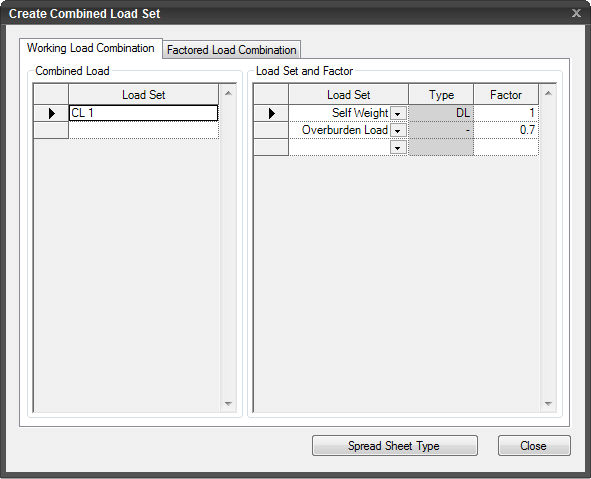The width and height of the screenshot is (591, 479).
Task: Click the factor cell showing 0.7
Action: [x=506, y=130]
